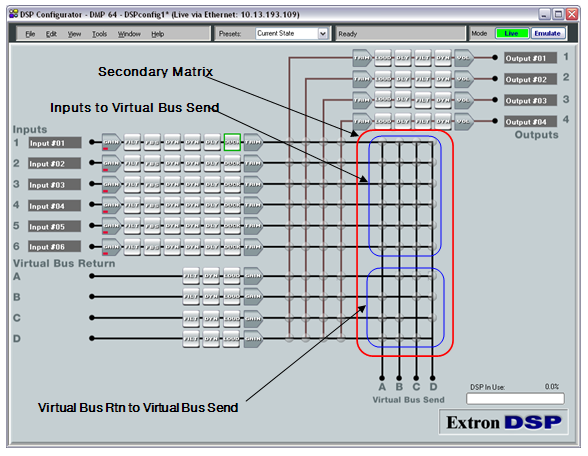The image size is (588, 456).
Task: Close the DSP Configurator window
Action: [x=572, y=14]
